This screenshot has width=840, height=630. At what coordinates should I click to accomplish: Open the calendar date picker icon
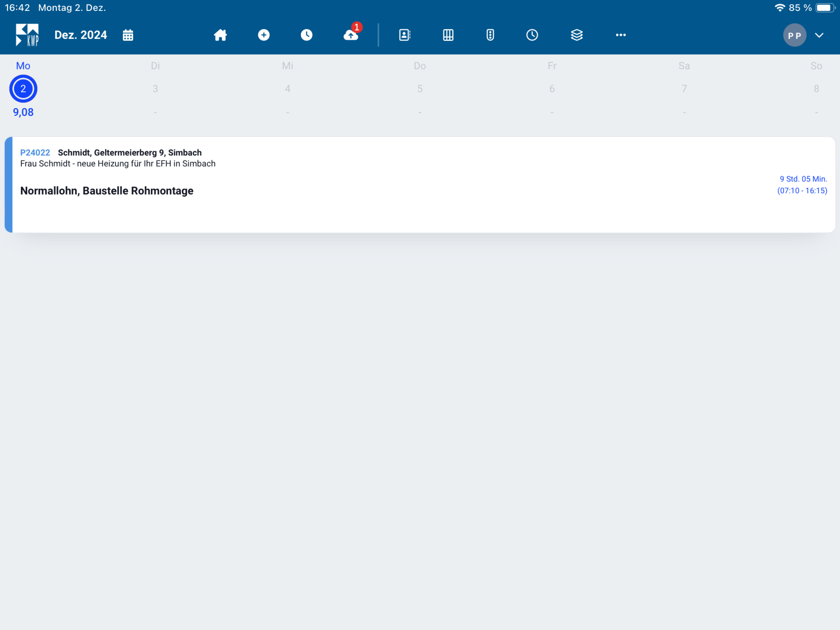(x=128, y=35)
